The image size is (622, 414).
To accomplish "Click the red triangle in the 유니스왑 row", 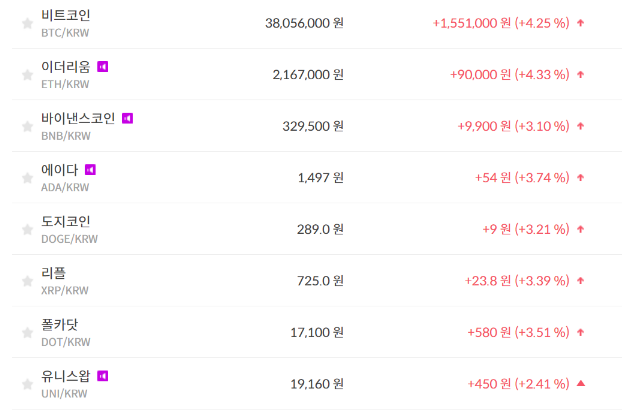I will point(581,383).
